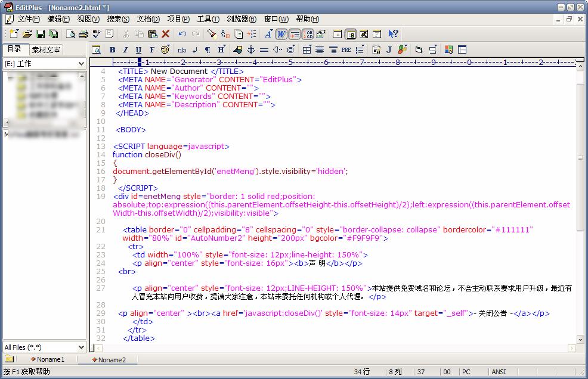Open the Print icon in toolbar
The image size is (588, 379).
point(83,34)
